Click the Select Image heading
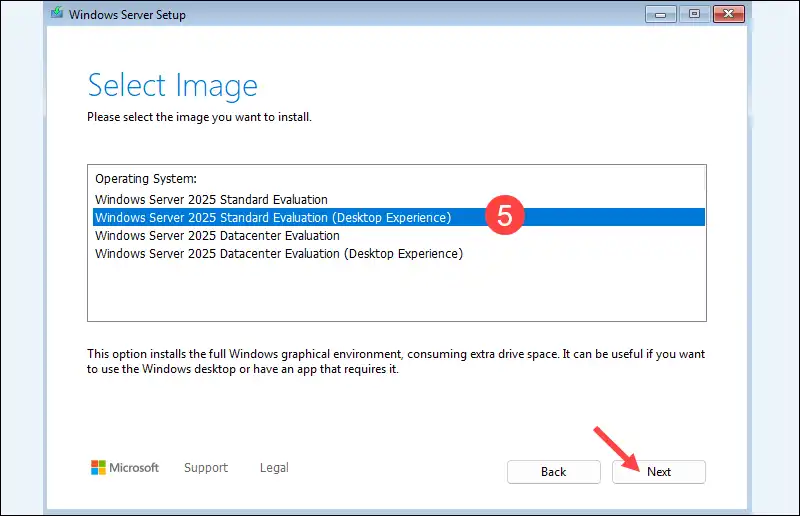The height and width of the screenshot is (516, 800). 172,85
